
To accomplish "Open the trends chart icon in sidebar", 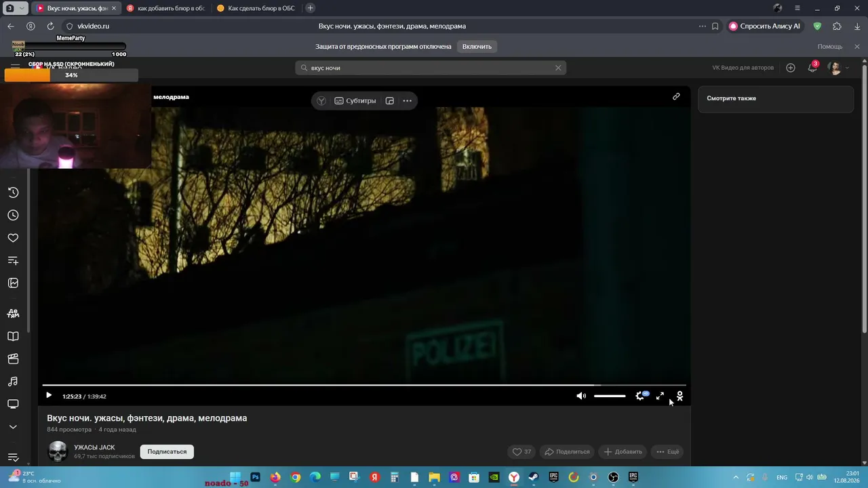I will tap(13, 283).
